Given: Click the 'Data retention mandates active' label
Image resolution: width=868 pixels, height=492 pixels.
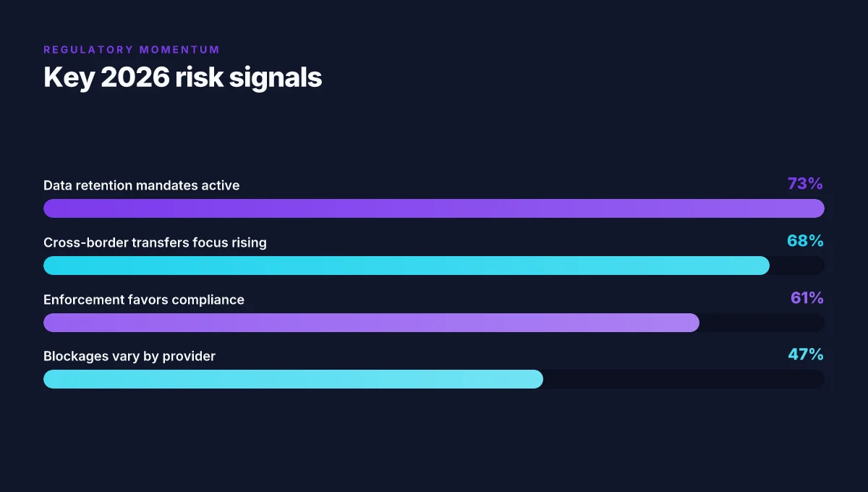Looking at the screenshot, I should coord(142,185).
